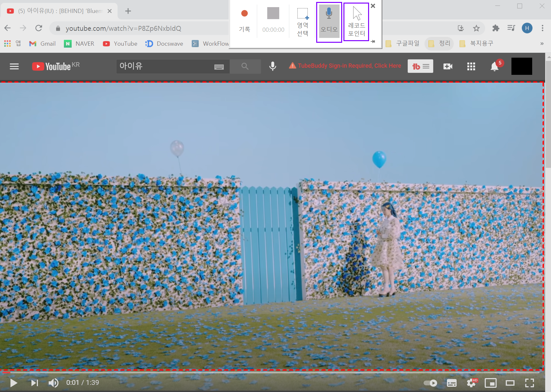Open the 정리 bookmark folder
Screen dimensions: 551x392
[x=439, y=43]
